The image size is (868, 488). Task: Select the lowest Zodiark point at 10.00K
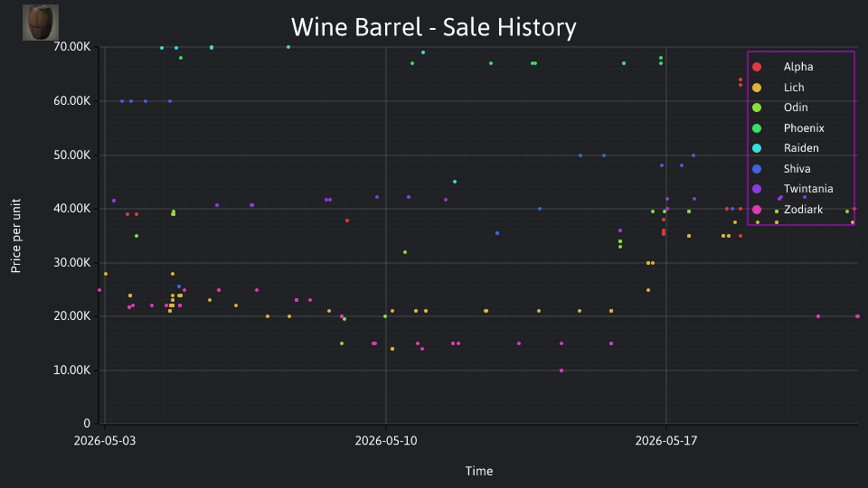point(561,371)
